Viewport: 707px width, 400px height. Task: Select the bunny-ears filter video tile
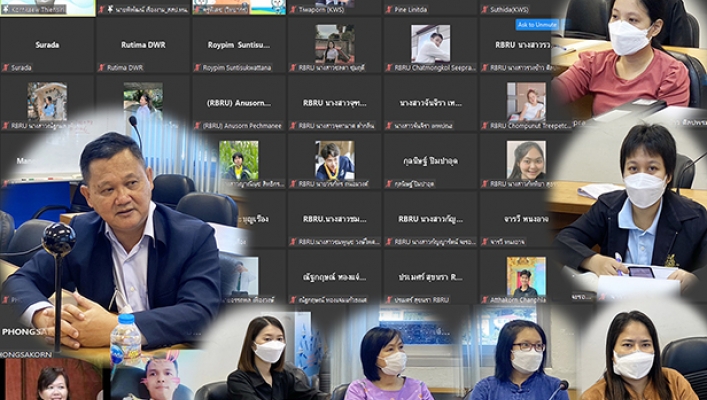(x=153, y=377)
